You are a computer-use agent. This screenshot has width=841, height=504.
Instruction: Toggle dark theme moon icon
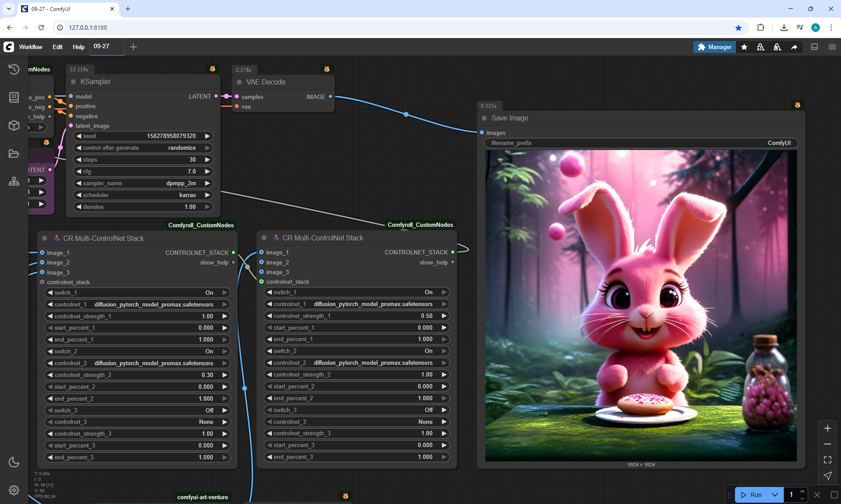click(14, 462)
